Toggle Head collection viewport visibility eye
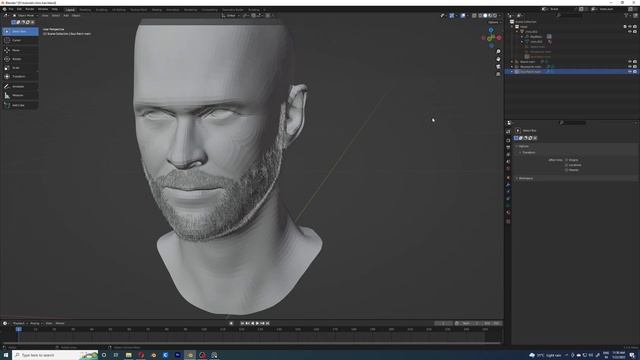The image size is (640, 360). coord(630,27)
